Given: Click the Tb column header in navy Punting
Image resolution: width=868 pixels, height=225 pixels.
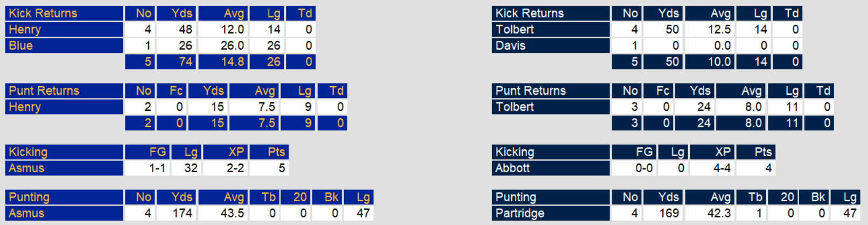Looking at the screenshot, I should tap(755, 198).
